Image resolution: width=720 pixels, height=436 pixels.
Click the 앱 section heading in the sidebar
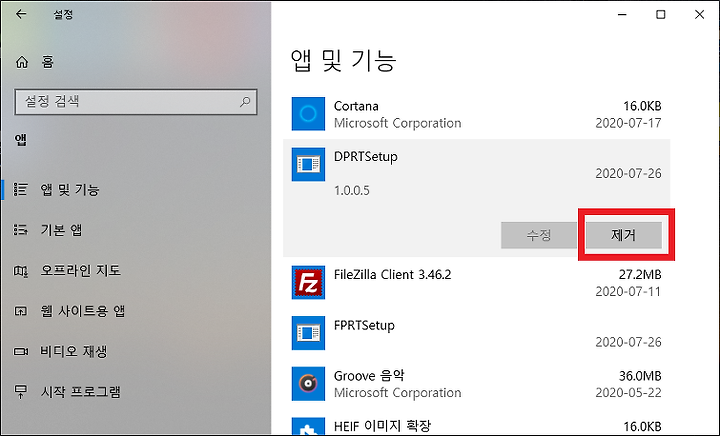coord(21,140)
